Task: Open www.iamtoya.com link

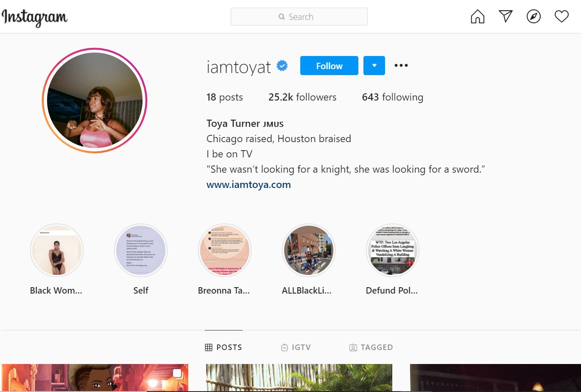Action: point(249,185)
